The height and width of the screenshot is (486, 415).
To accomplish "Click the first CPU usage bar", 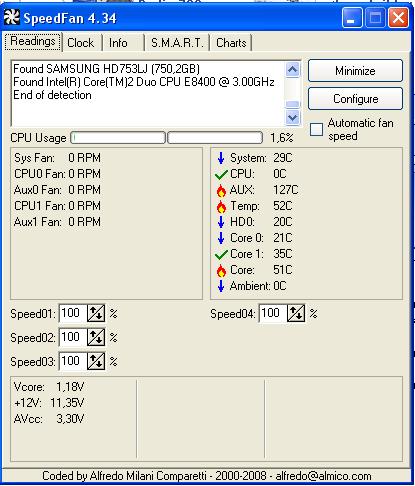I will pos(118,138).
